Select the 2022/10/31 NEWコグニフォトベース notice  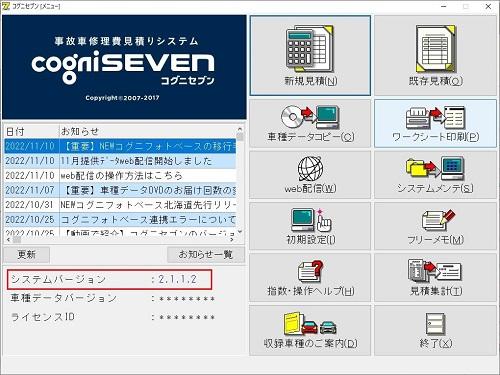pyautogui.click(x=120, y=205)
